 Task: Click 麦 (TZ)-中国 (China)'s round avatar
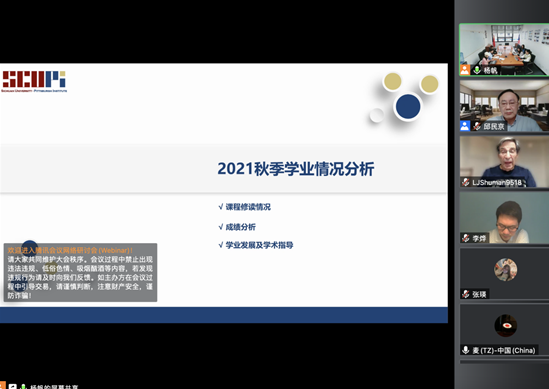pyautogui.click(x=505, y=325)
